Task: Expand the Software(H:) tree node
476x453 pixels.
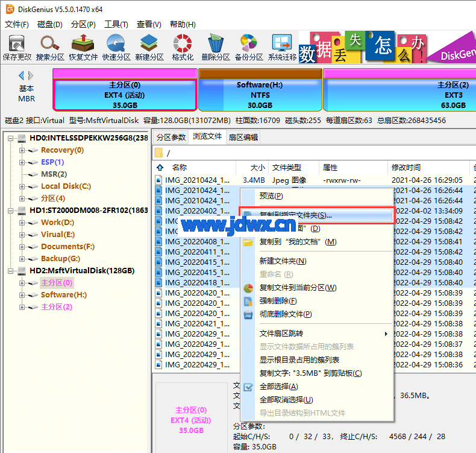Action: [x=22, y=295]
